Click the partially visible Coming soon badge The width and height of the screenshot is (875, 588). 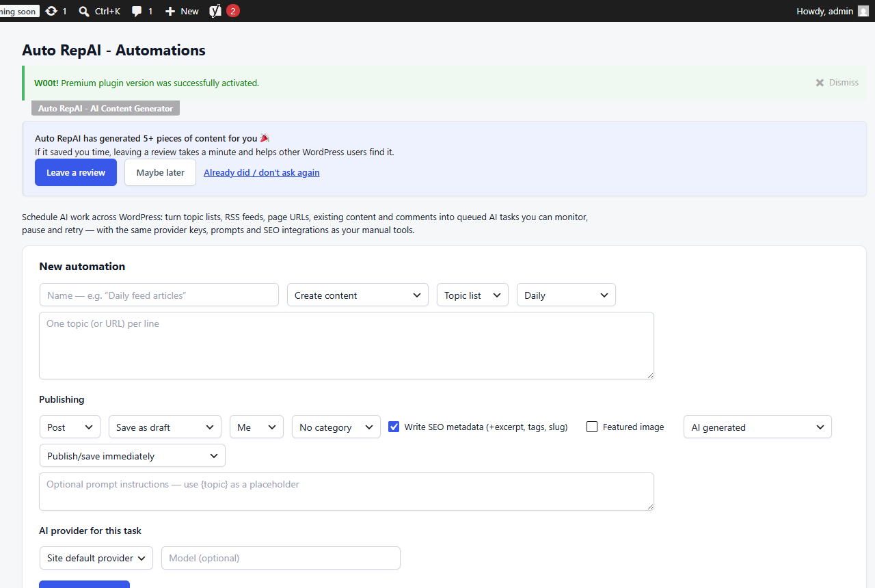[x=19, y=12]
